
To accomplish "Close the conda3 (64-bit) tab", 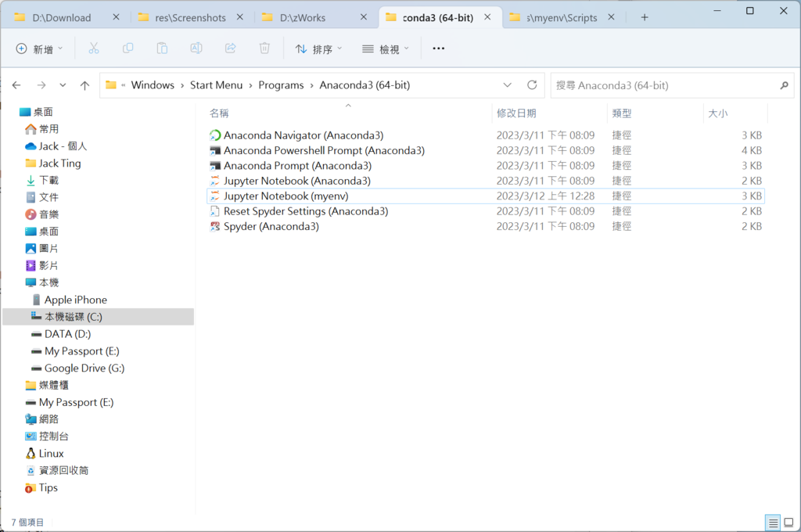I will 487,17.
